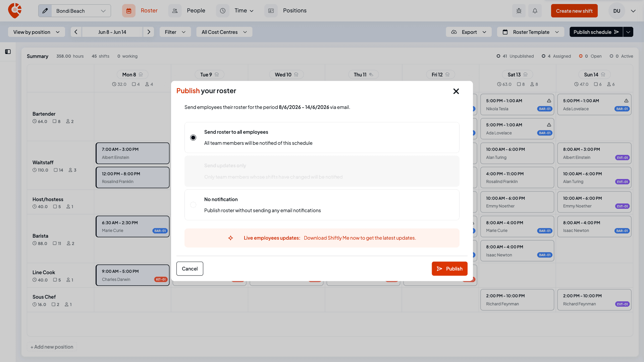
Task: Click the weather icon next to Sat 13
Action: (526, 75)
